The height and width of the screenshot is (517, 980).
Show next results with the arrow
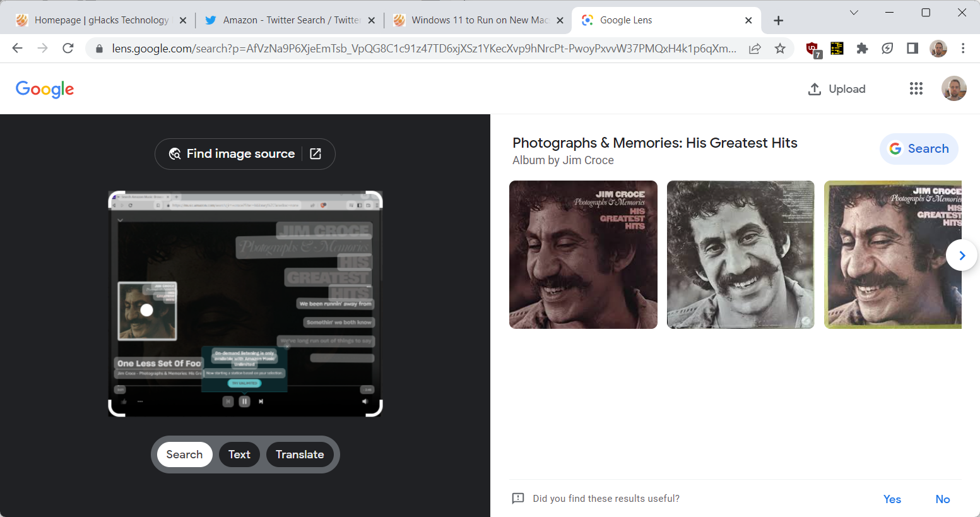(x=962, y=255)
